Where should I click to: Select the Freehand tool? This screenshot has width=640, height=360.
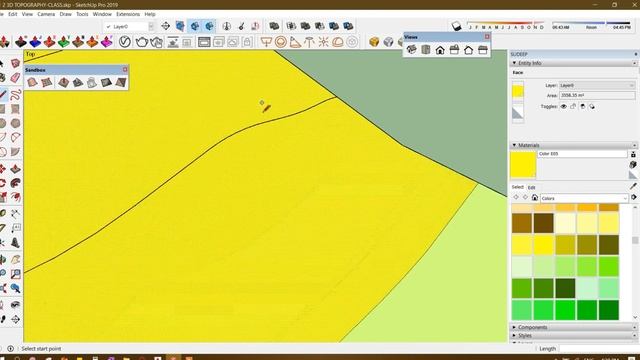pos(16,94)
